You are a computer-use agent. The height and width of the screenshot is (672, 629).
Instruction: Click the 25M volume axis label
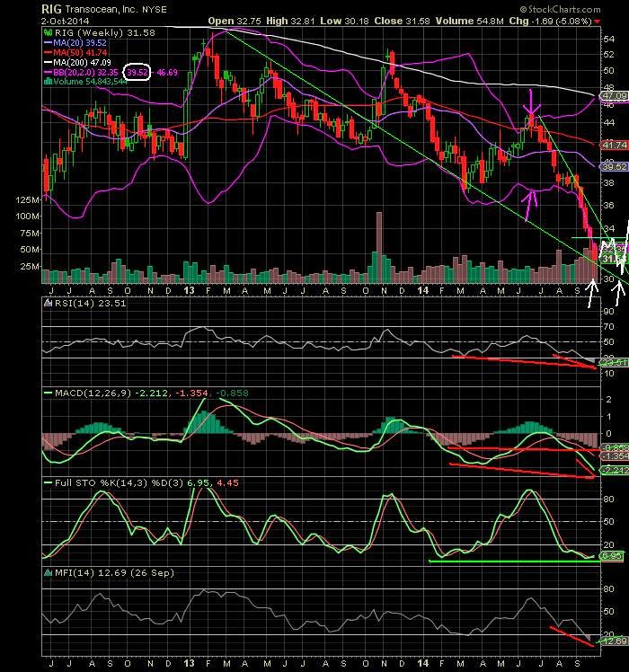pyautogui.click(x=30, y=266)
